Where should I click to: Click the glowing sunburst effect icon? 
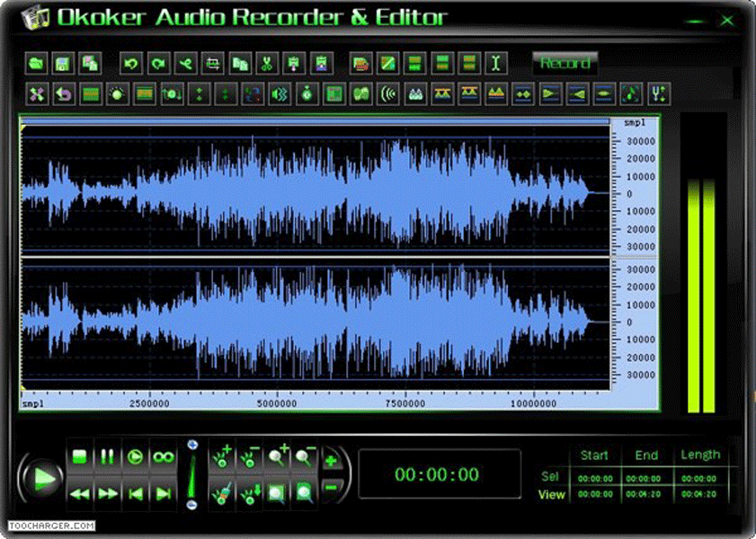(x=117, y=94)
